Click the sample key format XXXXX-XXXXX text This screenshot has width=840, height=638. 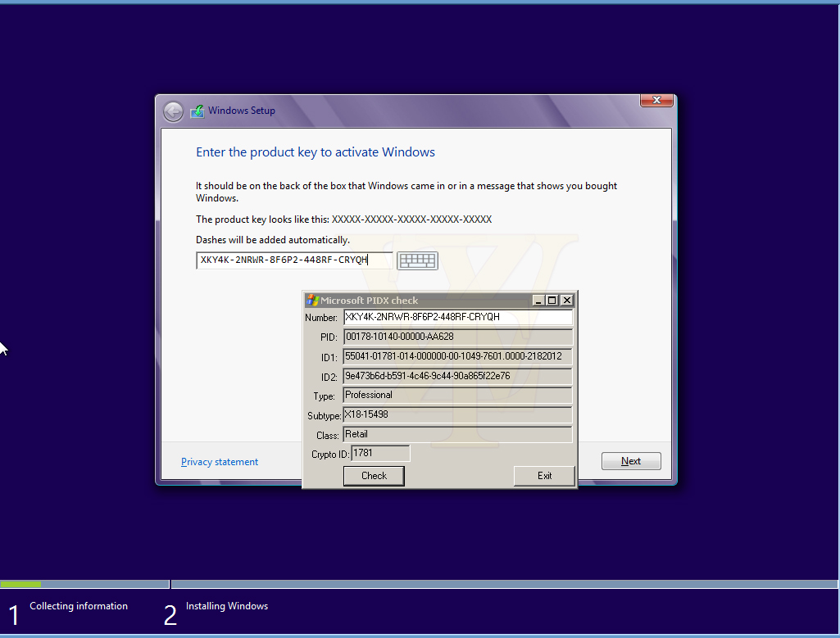[411, 219]
